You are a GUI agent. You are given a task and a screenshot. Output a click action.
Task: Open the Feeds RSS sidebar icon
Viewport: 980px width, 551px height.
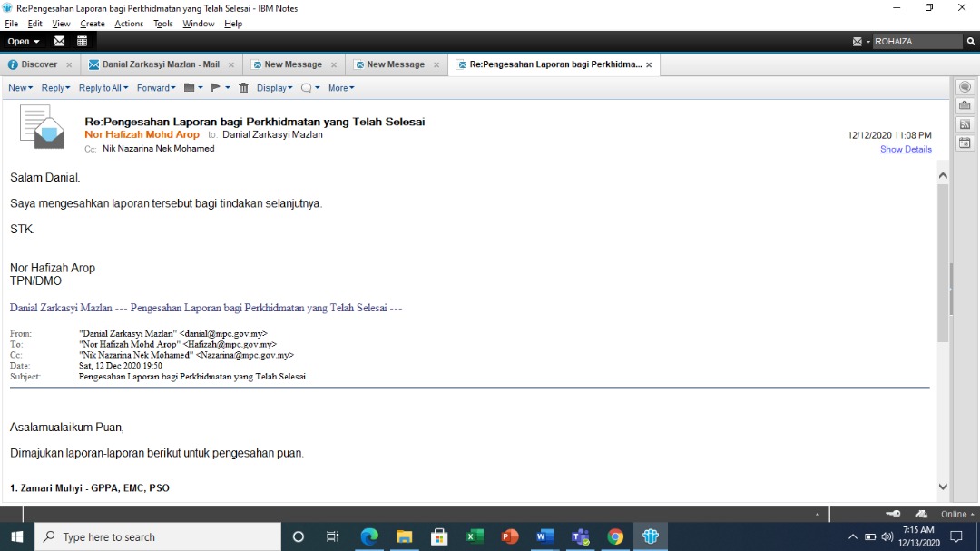pyautogui.click(x=965, y=124)
